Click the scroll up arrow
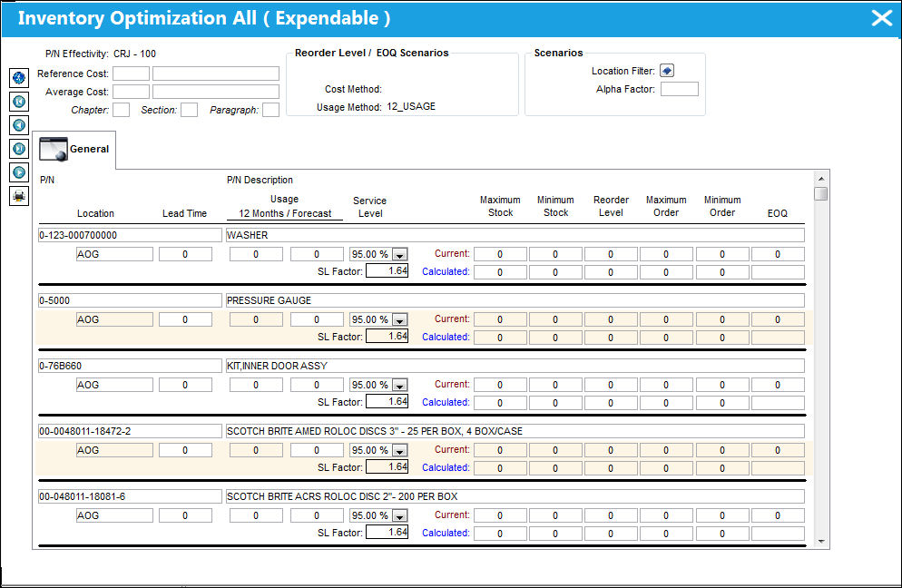Screen dimensions: 902x588 click(x=821, y=179)
